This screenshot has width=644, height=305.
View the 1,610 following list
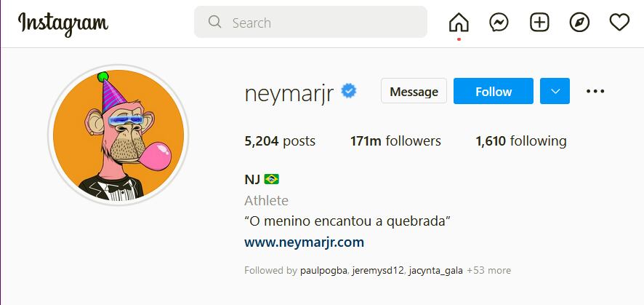click(x=521, y=141)
